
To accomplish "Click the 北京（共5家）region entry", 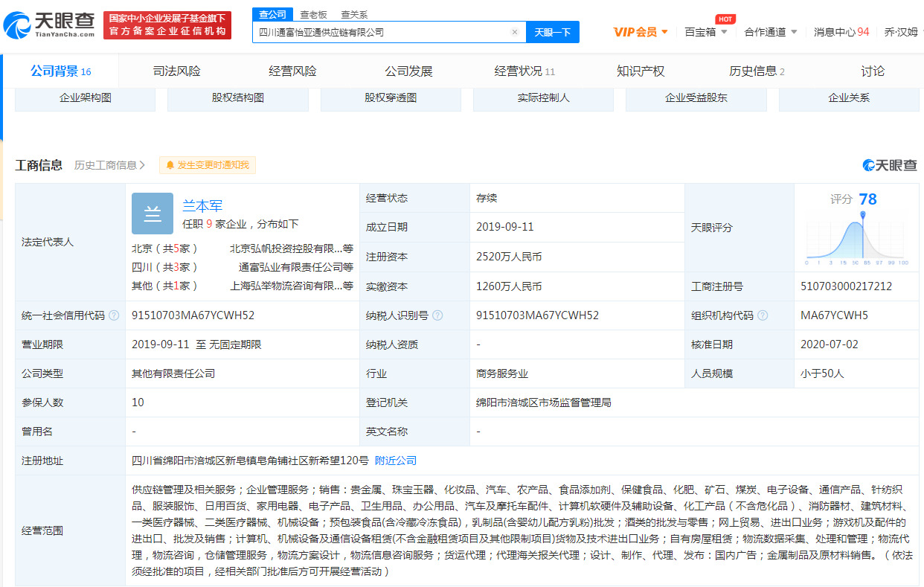I will coord(165,248).
